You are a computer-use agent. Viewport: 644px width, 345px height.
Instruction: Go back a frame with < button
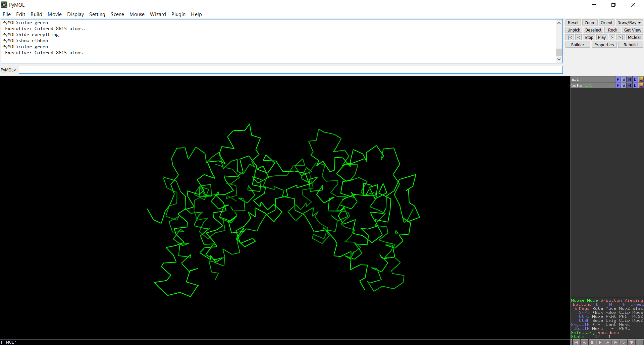[579, 38]
